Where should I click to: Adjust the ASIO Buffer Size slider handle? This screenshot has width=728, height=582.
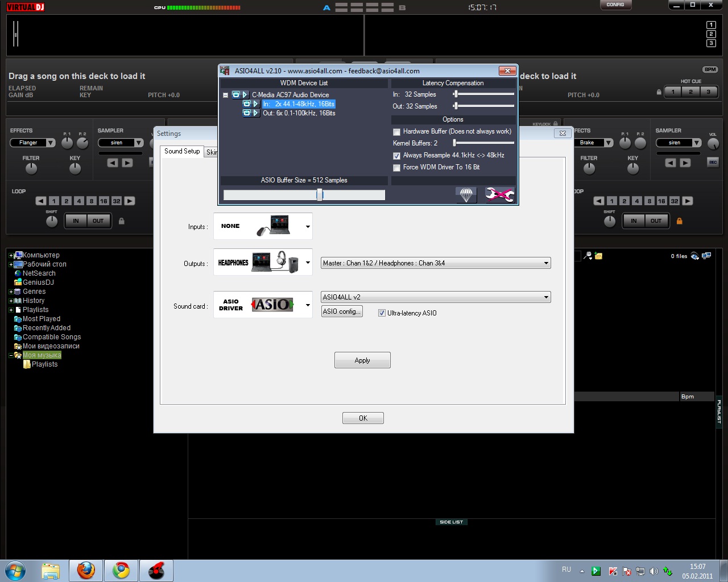[320, 195]
